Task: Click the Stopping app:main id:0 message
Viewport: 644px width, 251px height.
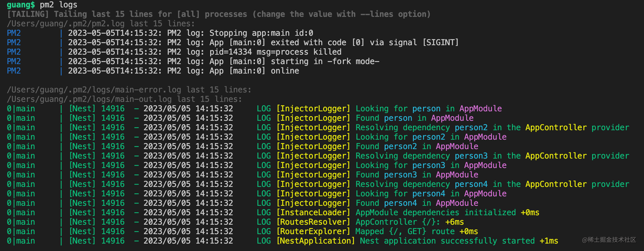Action: point(261,33)
